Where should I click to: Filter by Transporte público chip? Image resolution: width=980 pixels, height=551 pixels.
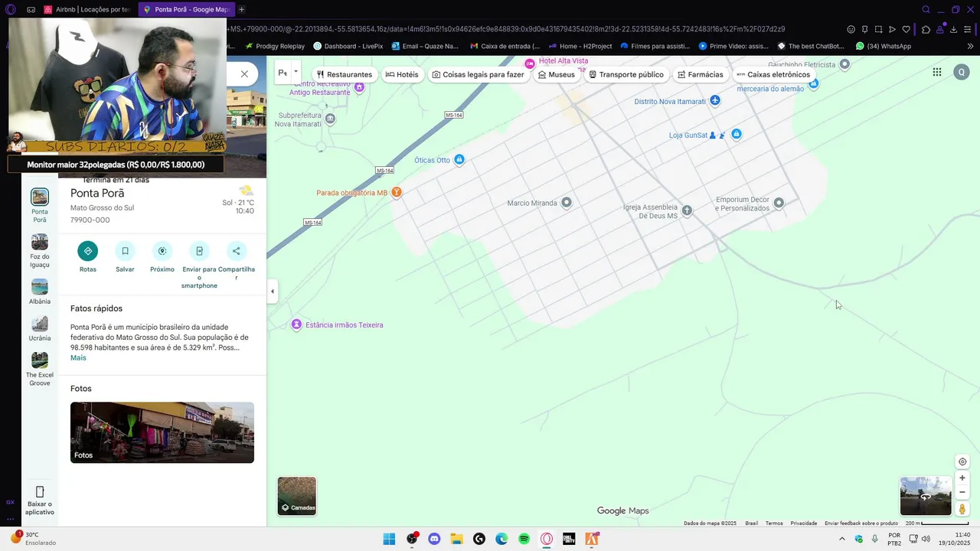pyautogui.click(x=626, y=75)
